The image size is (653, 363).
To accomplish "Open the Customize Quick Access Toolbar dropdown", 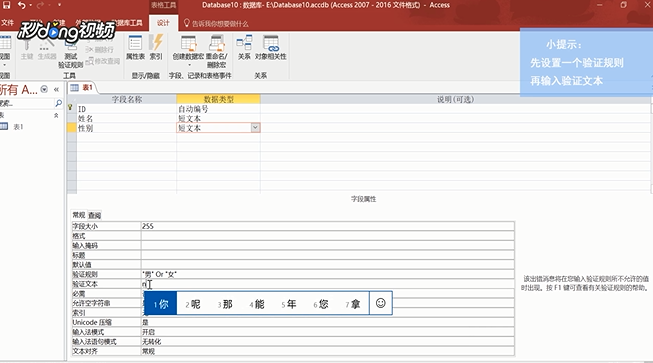I will tap(59, 5).
